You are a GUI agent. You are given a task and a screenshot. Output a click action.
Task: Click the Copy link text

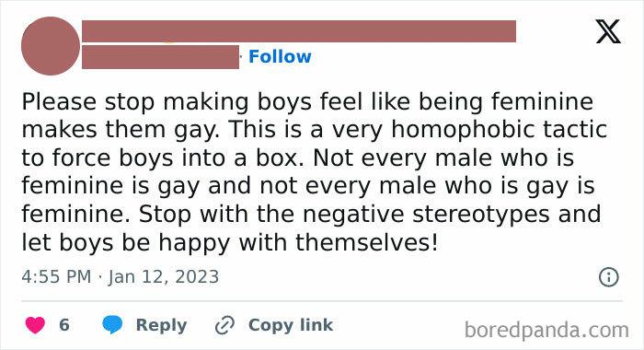pyautogui.click(x=291, y=325)
